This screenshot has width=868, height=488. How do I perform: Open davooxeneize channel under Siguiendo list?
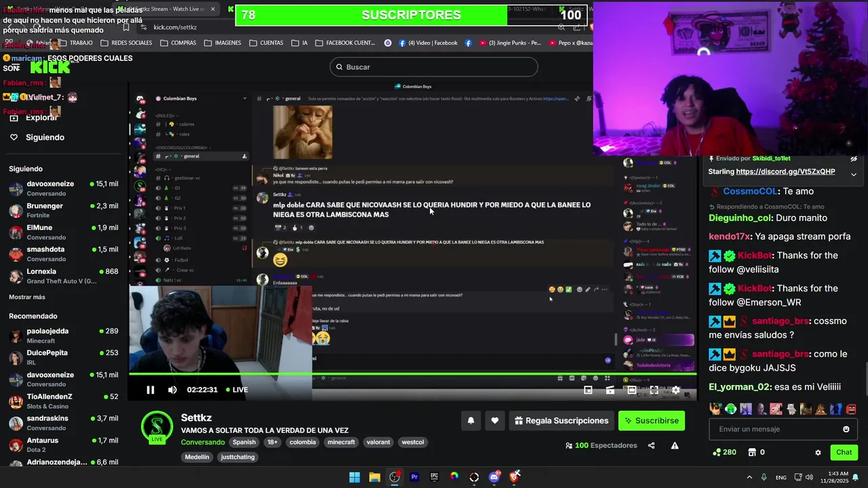64,188
